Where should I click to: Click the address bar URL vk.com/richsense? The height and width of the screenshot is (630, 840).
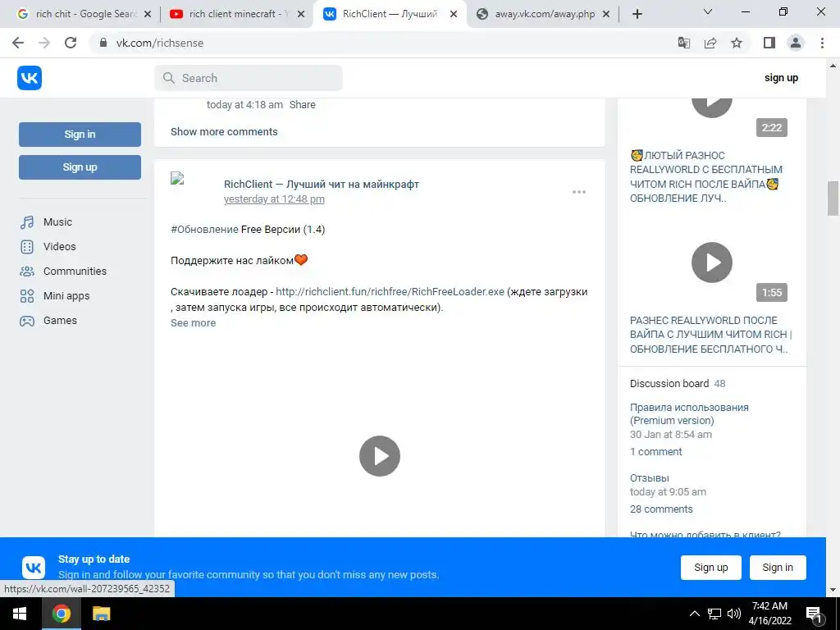[160, 43]
